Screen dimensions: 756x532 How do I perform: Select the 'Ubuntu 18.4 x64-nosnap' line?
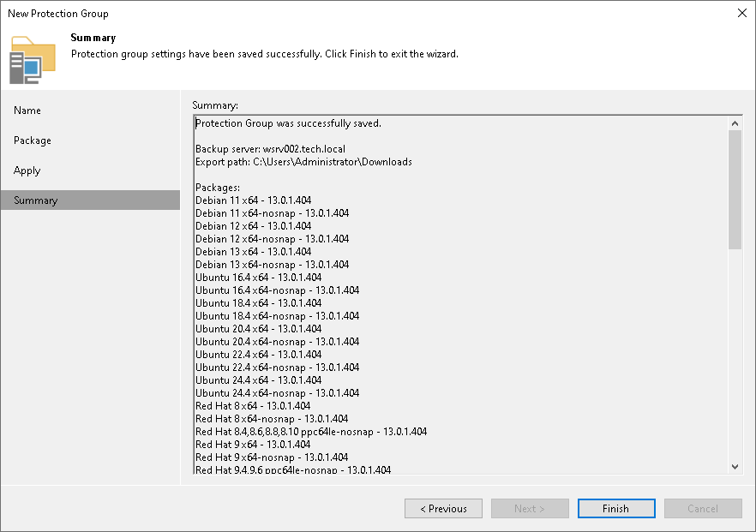click(x=277, y=316)
